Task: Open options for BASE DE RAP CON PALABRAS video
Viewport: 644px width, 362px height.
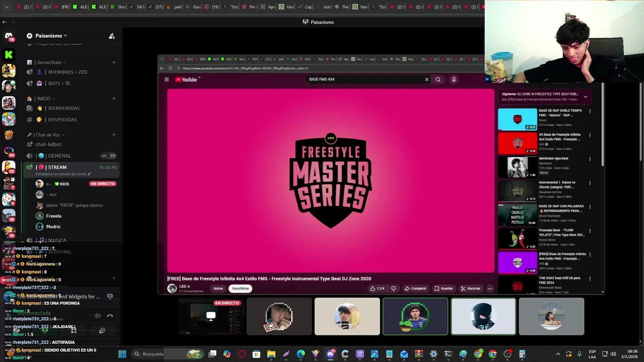Action: point(590,207)
